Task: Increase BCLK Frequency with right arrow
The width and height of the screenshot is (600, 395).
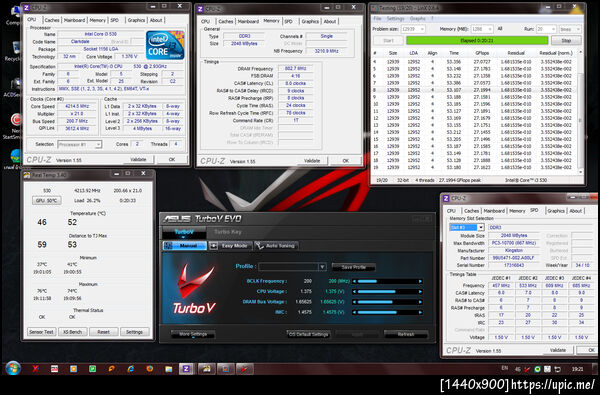Action: (421, 281)
